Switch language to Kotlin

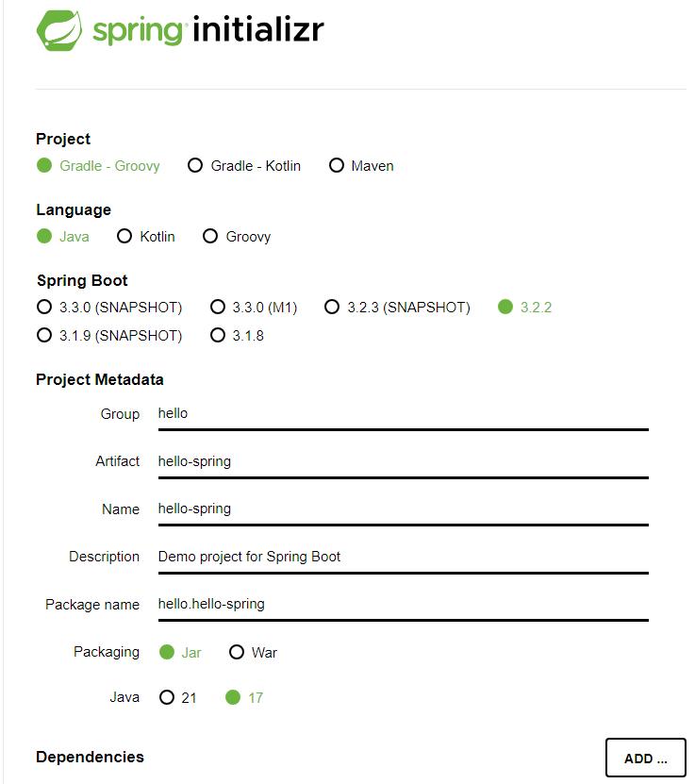tap(124, 237)
